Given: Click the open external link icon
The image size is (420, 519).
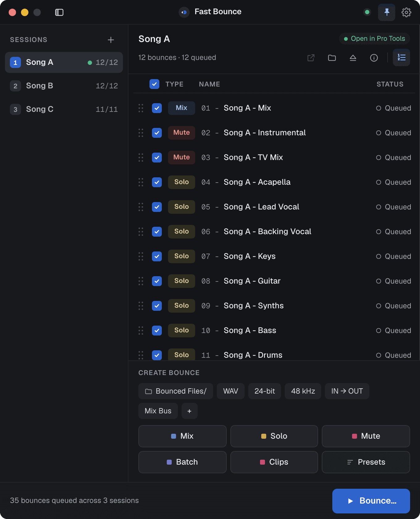Looking at the screenshot, I should coord(311,58).
